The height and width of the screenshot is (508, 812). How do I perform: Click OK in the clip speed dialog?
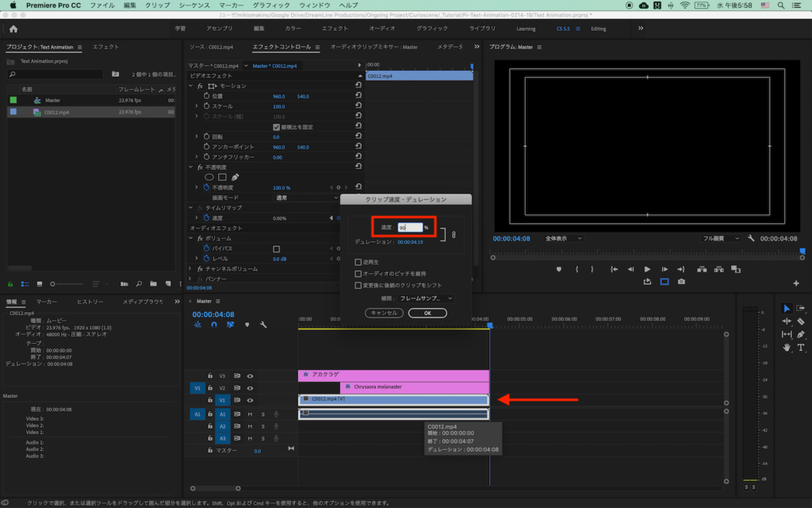[427, 313]
